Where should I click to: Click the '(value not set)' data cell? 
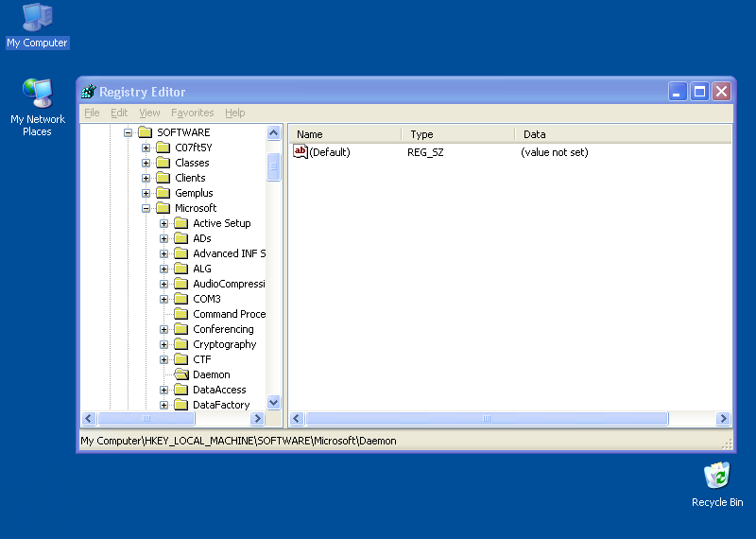[x=555, y=152]
